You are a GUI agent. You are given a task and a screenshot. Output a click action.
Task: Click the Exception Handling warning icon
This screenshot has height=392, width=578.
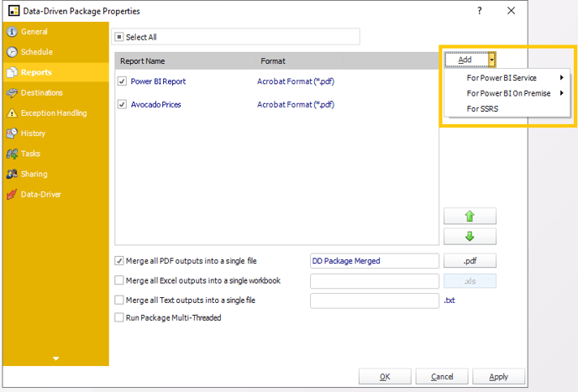coord(12,113)
